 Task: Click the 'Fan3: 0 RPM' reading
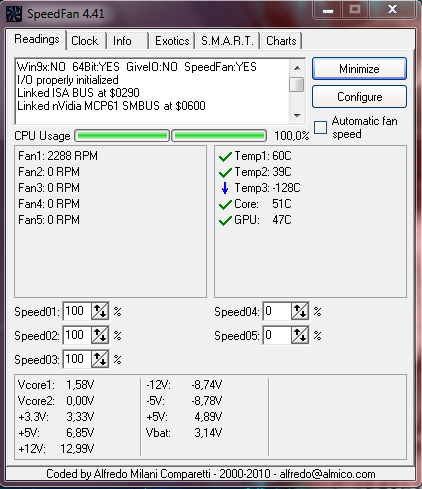(49, 188)
